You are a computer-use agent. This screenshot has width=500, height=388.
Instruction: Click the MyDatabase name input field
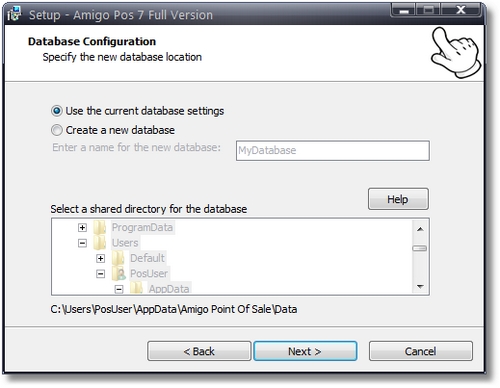(333, 151)
